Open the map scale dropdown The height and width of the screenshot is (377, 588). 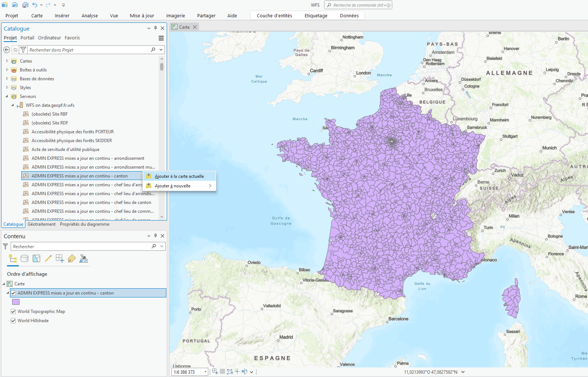205,372
